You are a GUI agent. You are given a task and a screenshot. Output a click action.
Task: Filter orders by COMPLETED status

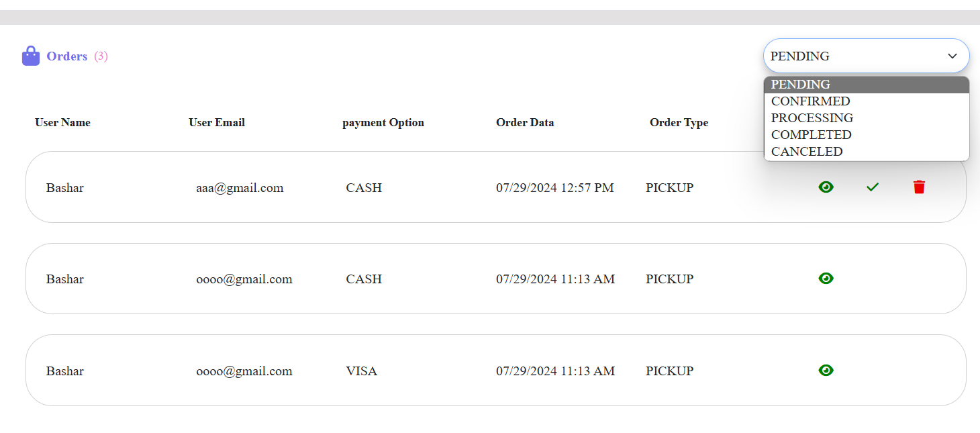click(x=811, y=135)
